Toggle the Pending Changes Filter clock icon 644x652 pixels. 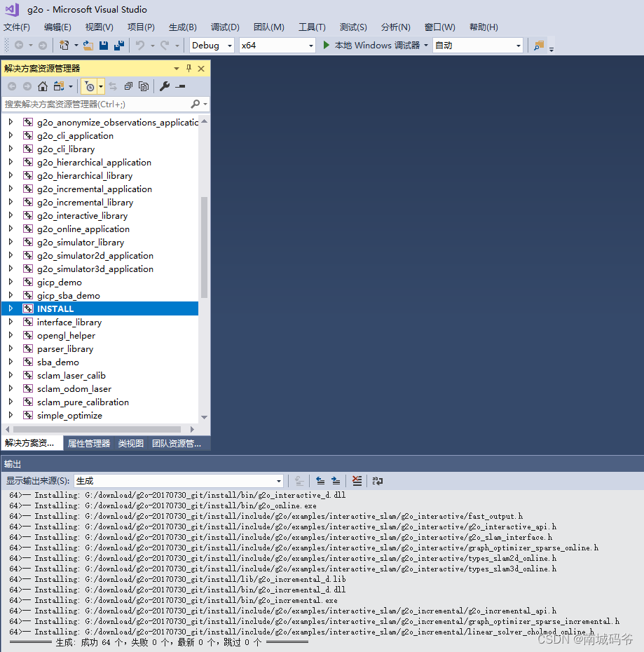pyautogui.click(x=90, y=86)
